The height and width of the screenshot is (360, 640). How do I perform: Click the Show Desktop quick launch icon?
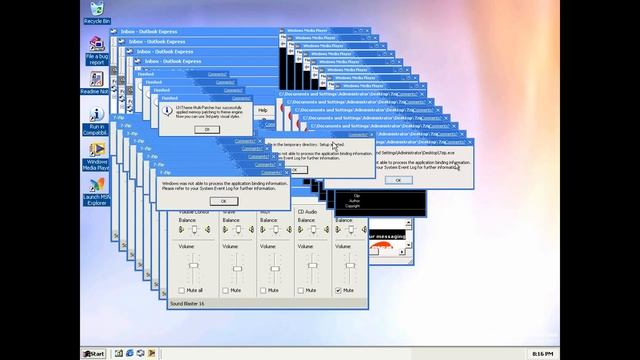pos(119,353)
